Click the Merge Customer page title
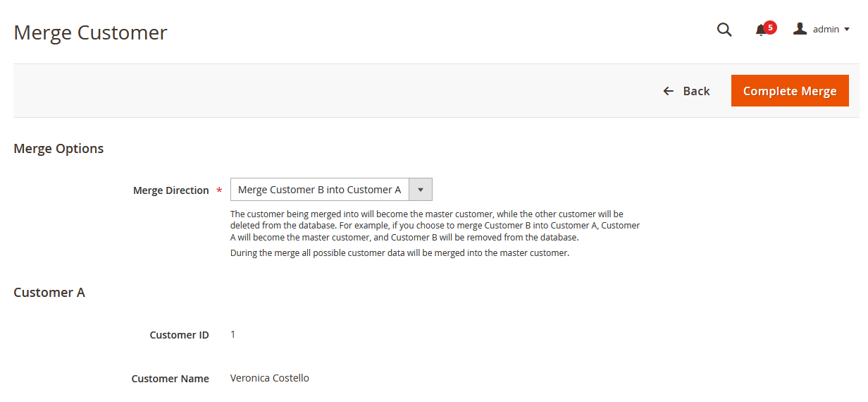Image resolution: width=868 pixels, height=402 pixels. [x=90, y=32]
